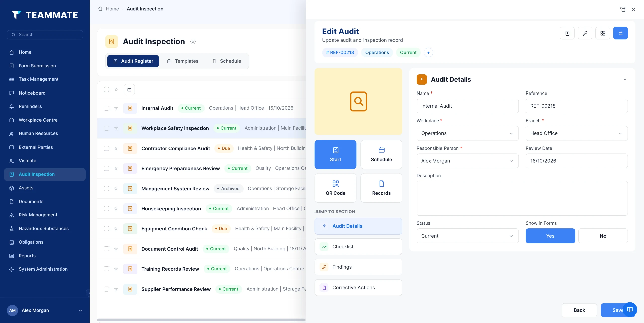Click the blue sliders icon in Edit Audit header

click(620, 33)
